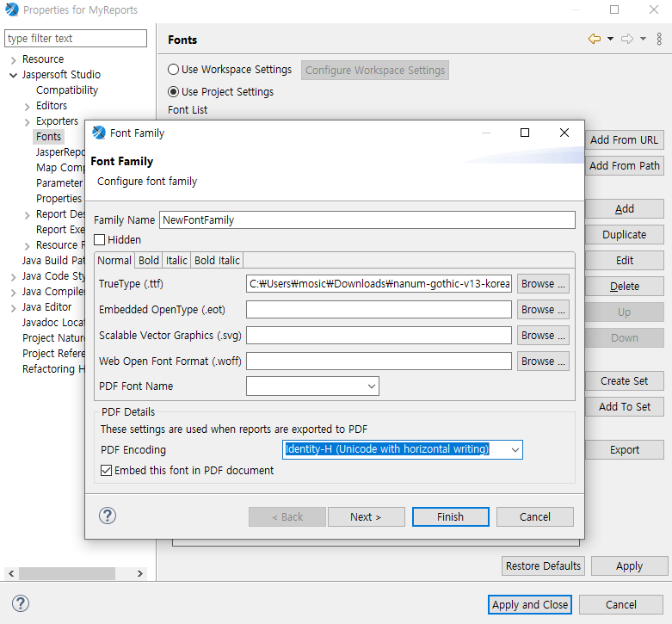Screen dimensions: 672x624
Task: Click the Jaspersoft icon in the Properties title bar
Action: tap(12, 9)
